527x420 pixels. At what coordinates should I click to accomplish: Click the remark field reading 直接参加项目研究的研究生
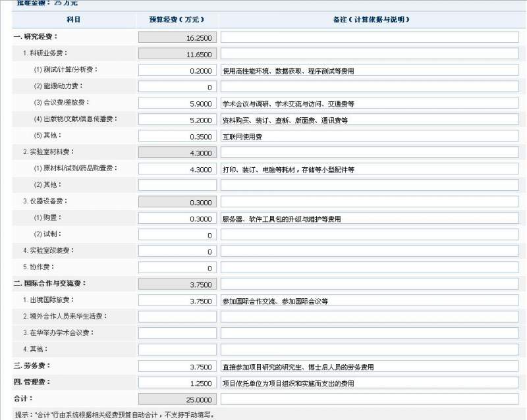[x=370, y=367]
